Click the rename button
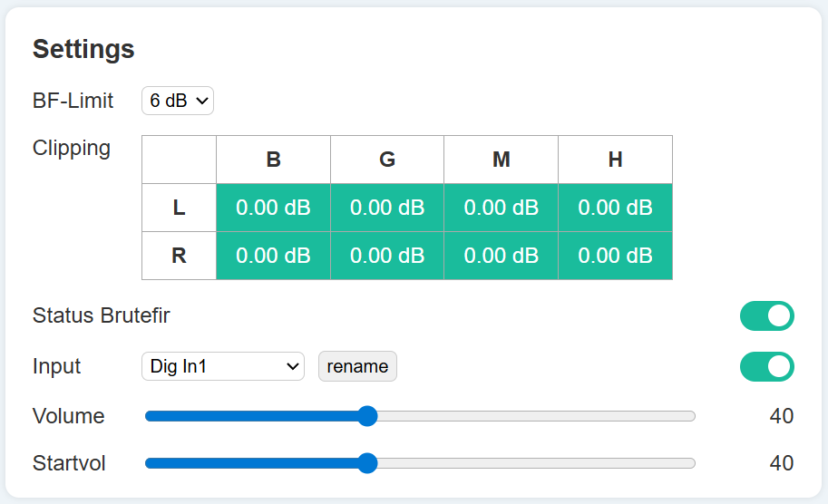The width and height of the screenshot is (828, 504). (357, 366)
